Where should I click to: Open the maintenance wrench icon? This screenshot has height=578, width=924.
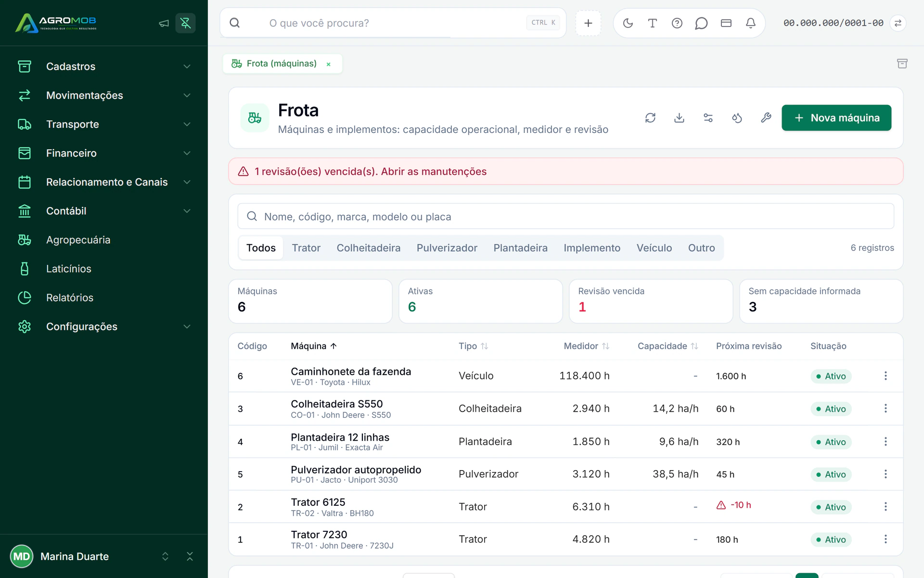(x=766, y=118)
